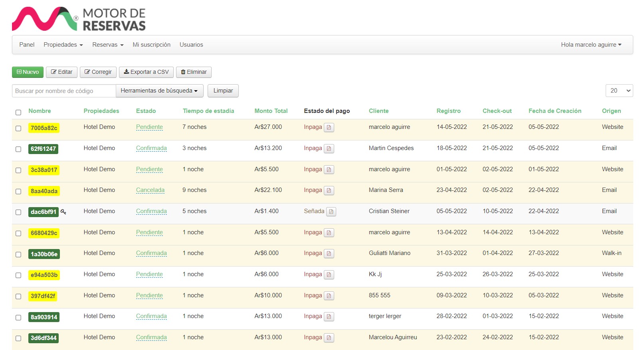Open PDF icon for Marina Serra booking
Image resolution: width=644 pixels, height=350 pixels.
click(329, 191)
